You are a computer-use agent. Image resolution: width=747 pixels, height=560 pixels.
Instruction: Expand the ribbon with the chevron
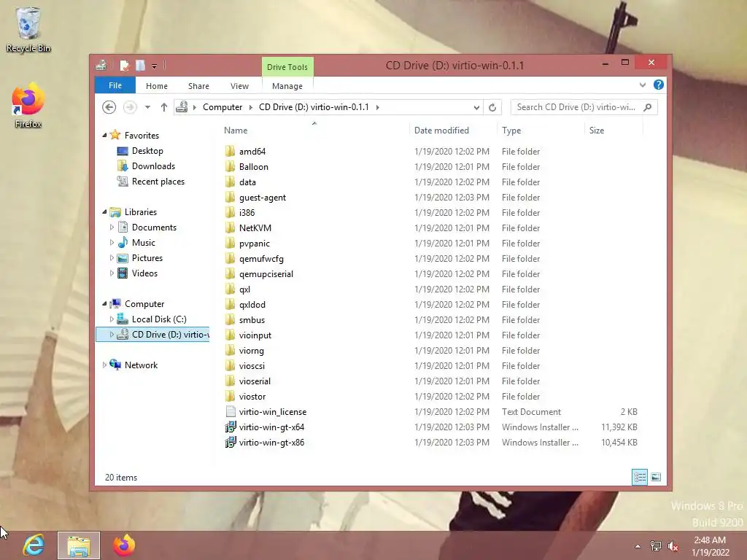click(x=643, y=85)
